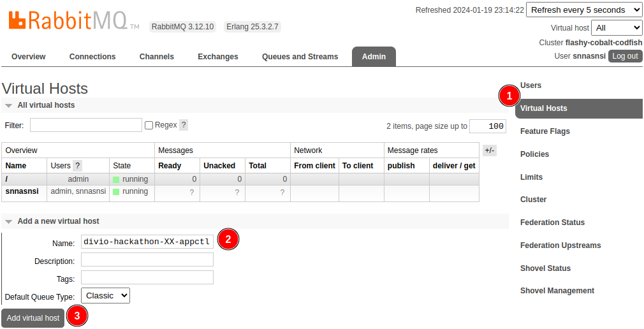Open the / virtual host link

[x=6, y=179]
